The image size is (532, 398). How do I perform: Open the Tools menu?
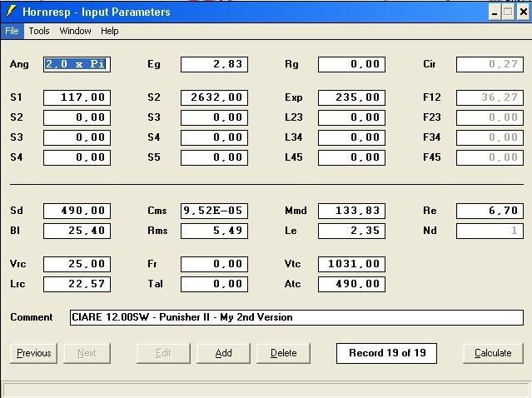(39, 31)
